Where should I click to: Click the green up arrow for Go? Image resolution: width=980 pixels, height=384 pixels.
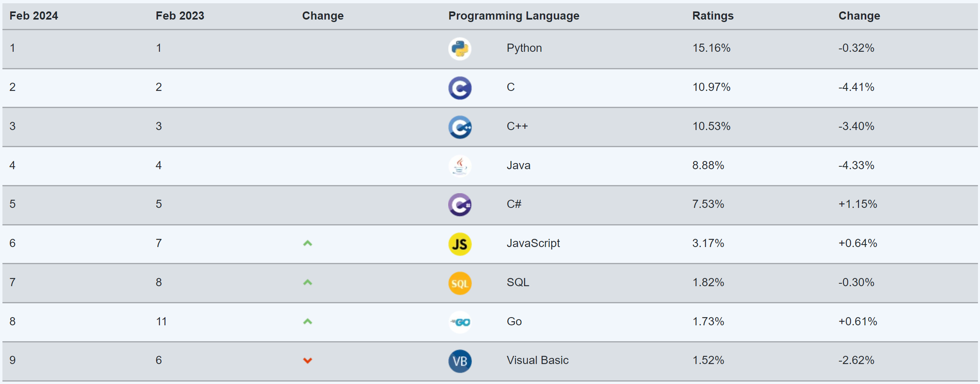tap(308, 322)
